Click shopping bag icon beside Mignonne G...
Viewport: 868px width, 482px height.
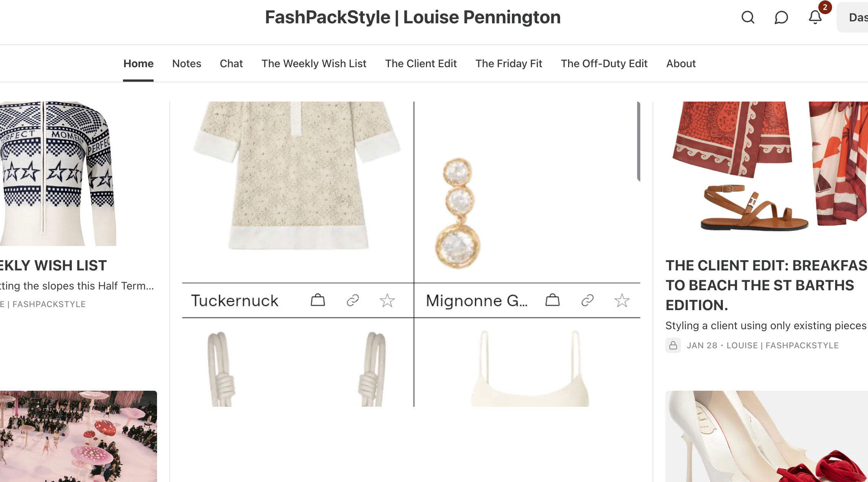552,300
